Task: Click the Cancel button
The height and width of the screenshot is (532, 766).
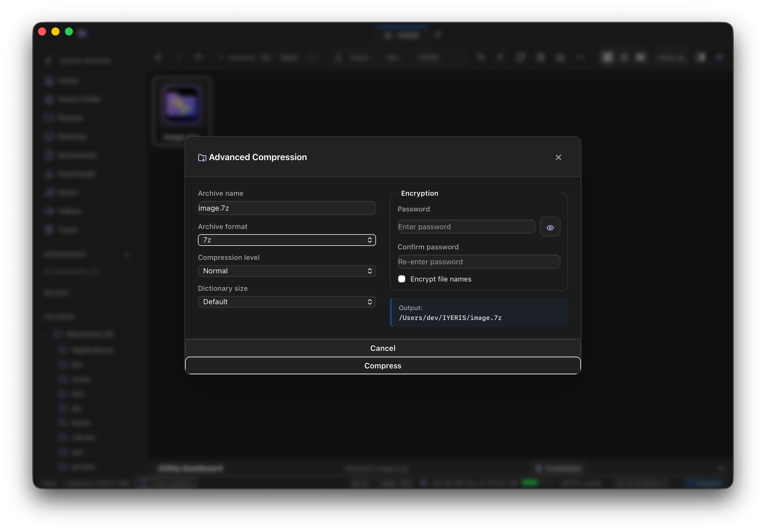Action: pyautogui.click(x=383, y=348)
